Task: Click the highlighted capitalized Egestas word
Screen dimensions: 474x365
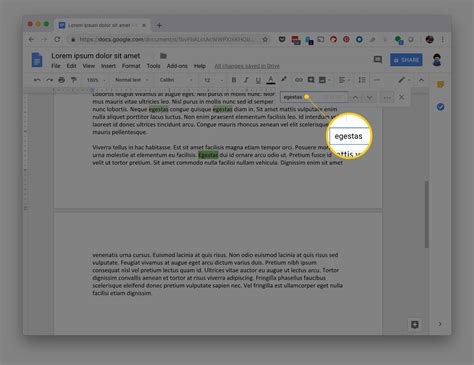Action: 208,155
